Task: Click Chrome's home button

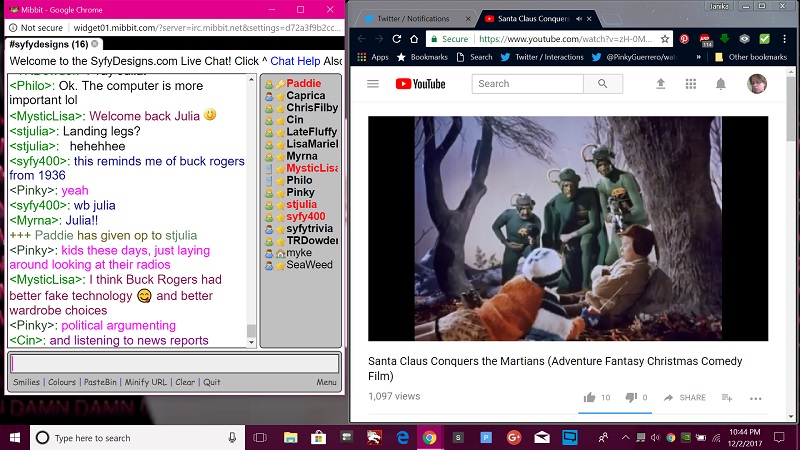Action: pyautogui.click(x=414, y=39)
